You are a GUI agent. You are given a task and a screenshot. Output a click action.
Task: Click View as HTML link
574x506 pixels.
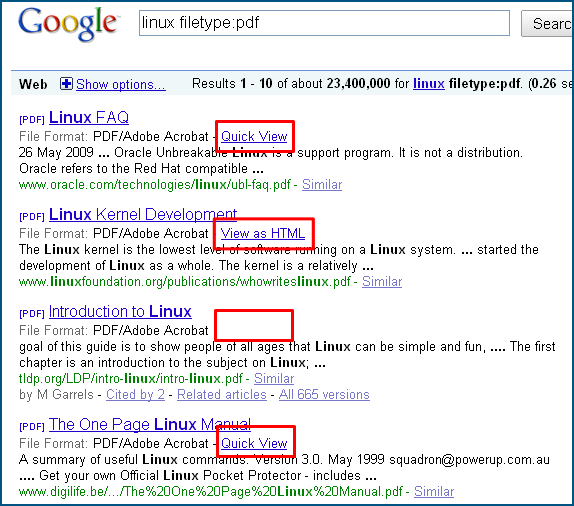coord(262,234)
